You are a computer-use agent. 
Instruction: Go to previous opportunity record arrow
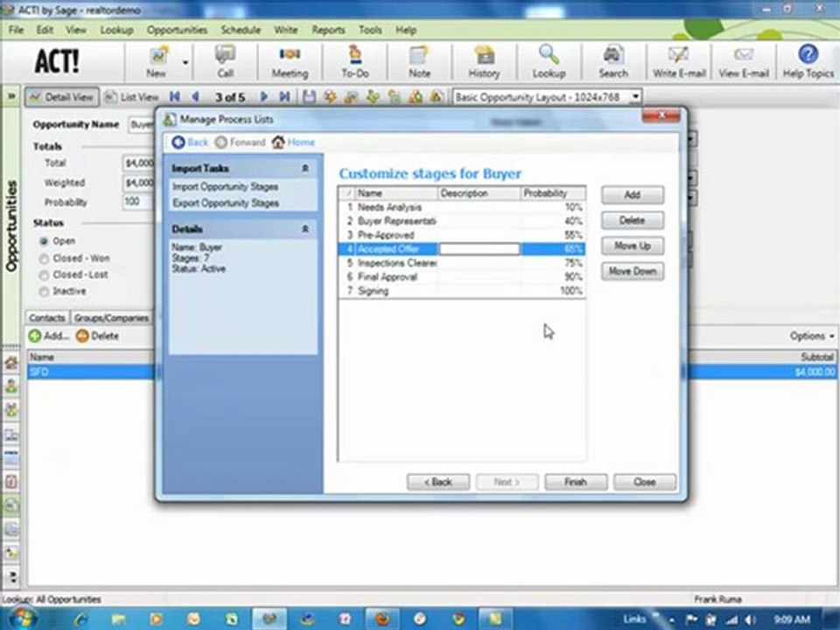tap(195, 97)
